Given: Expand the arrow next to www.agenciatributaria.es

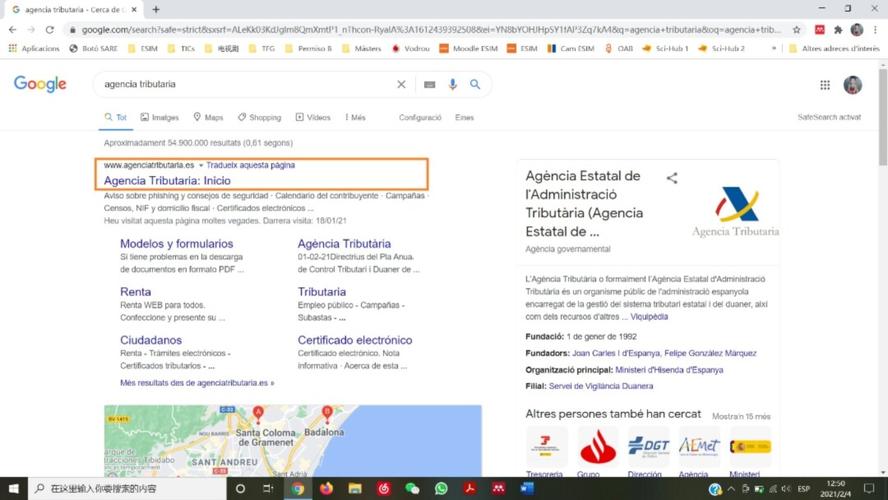Looking at the screenshot, I should [200, 165].
